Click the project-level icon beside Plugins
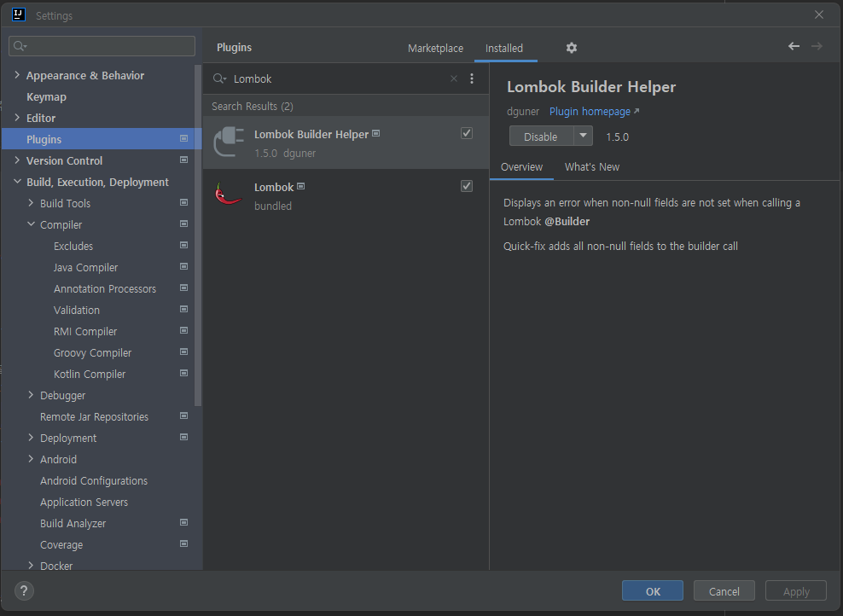This screenshot has width=843, height=616. click(x=183, y=139)
